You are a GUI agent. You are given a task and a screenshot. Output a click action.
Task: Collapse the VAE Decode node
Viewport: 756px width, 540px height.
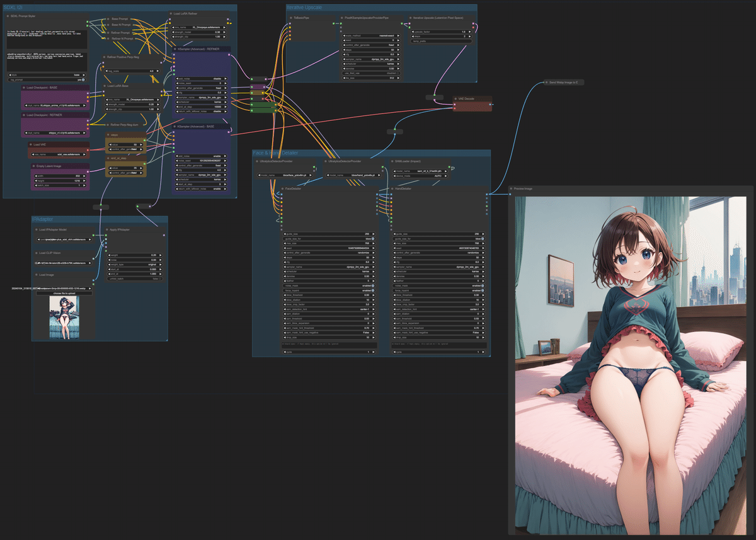click(x=455, y=99)
